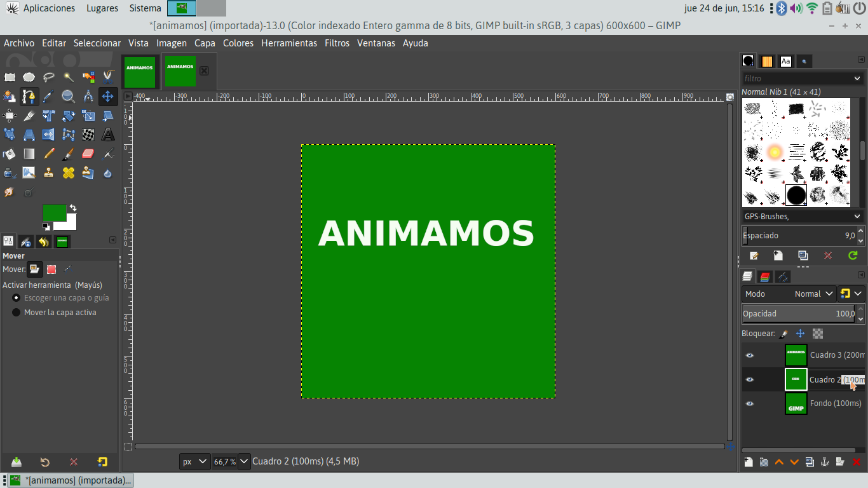Select 'Mover la capa activa' option
The width and height of the screenshot is (868, 488).
coord(17,313)
